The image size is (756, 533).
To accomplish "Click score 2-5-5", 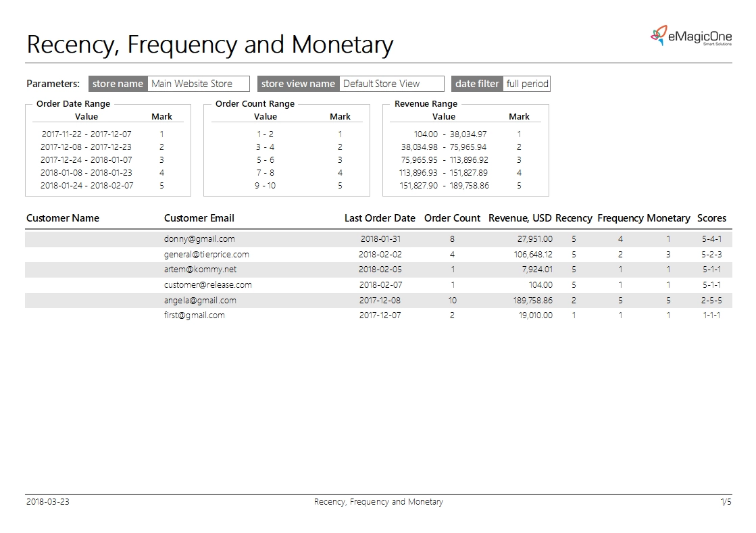I will click(x=711, y=300).
